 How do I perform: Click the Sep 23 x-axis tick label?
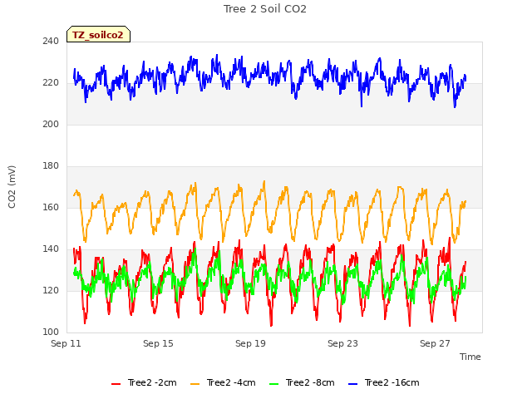342,343
